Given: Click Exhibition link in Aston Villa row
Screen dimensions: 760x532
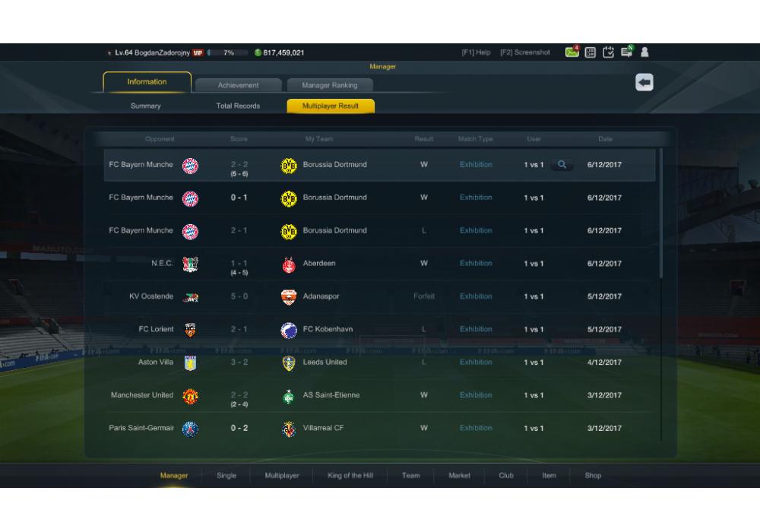Looking at the screenshot, I should pos(476,362).
